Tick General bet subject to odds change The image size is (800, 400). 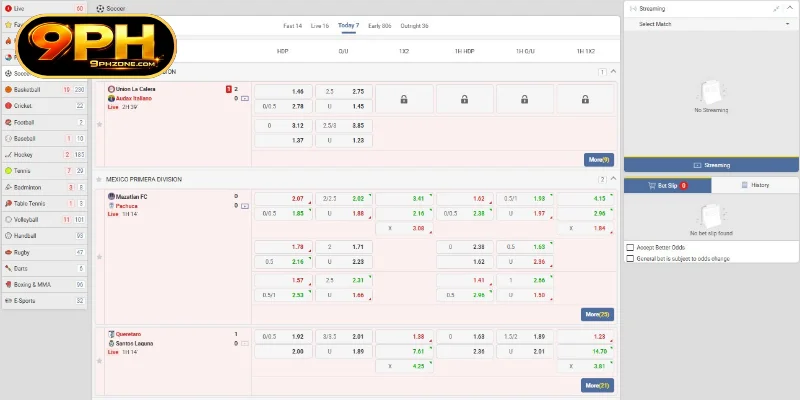point(630,259)
